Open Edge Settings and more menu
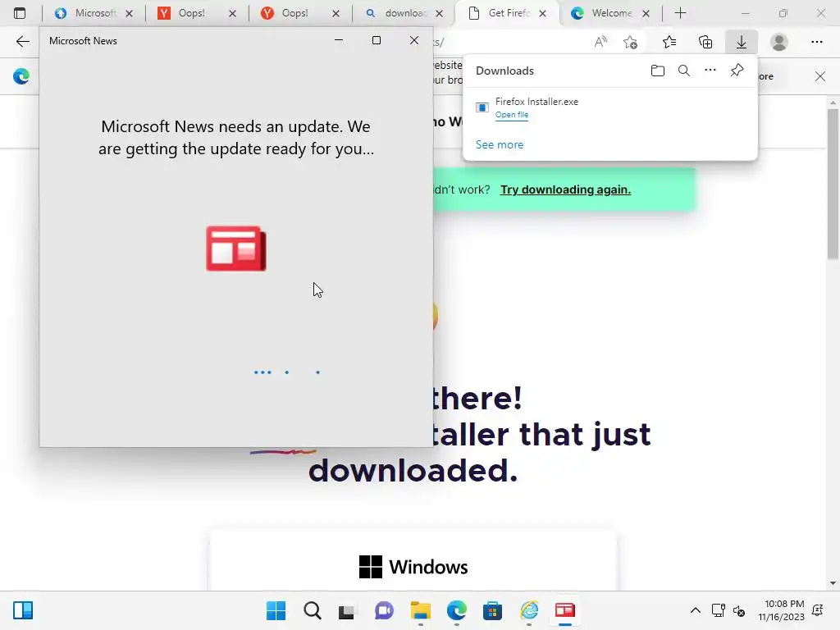Viewport: 840px width, 630px height. point(816,42)
